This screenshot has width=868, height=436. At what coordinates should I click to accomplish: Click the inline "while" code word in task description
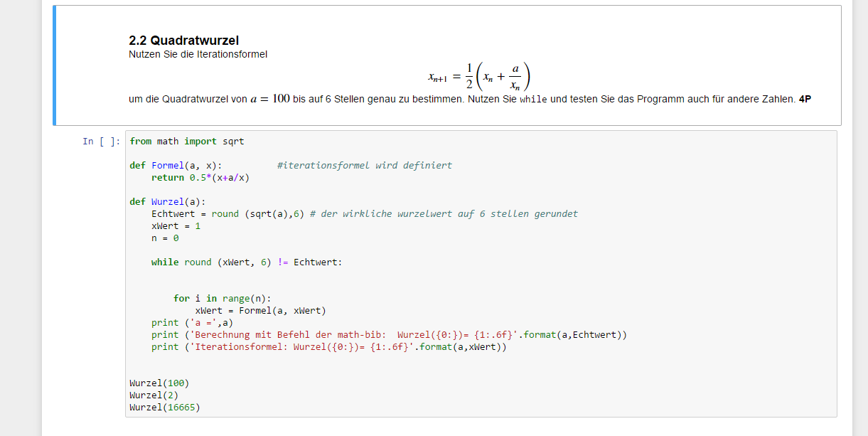click(x=533, y=100)
